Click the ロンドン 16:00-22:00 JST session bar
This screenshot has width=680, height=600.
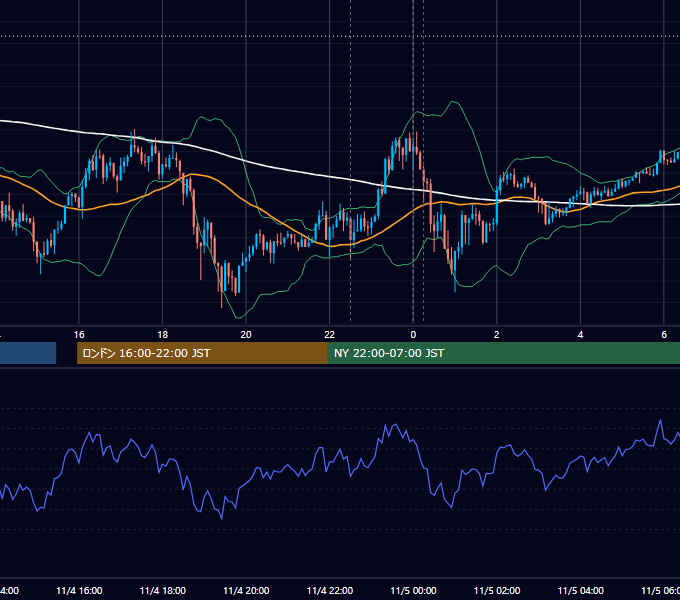(x=202, y=353)
